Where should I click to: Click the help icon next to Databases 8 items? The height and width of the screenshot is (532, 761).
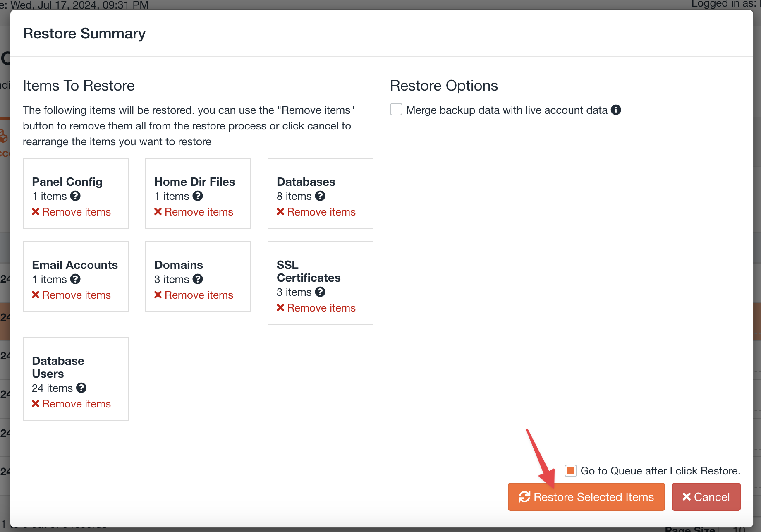tap(320, 196)
